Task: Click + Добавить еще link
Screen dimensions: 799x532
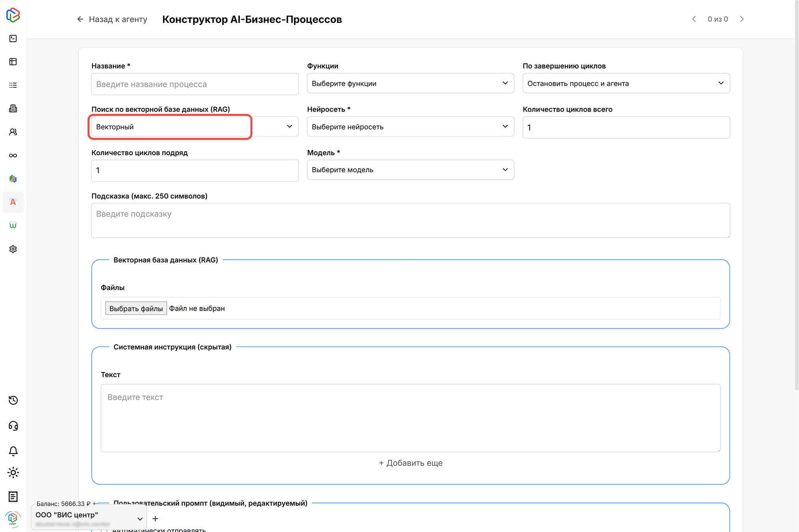Action: pos(411,463)
